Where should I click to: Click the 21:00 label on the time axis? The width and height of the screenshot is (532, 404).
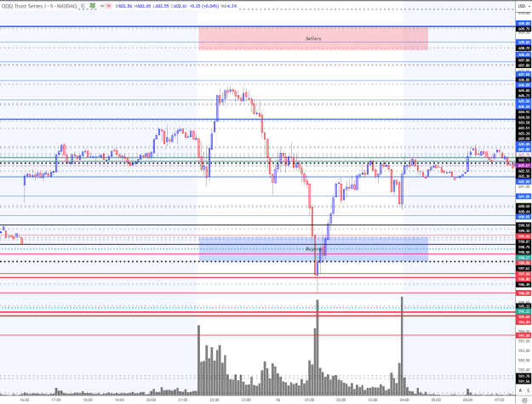pyautogui.click(x=182, y=400)
